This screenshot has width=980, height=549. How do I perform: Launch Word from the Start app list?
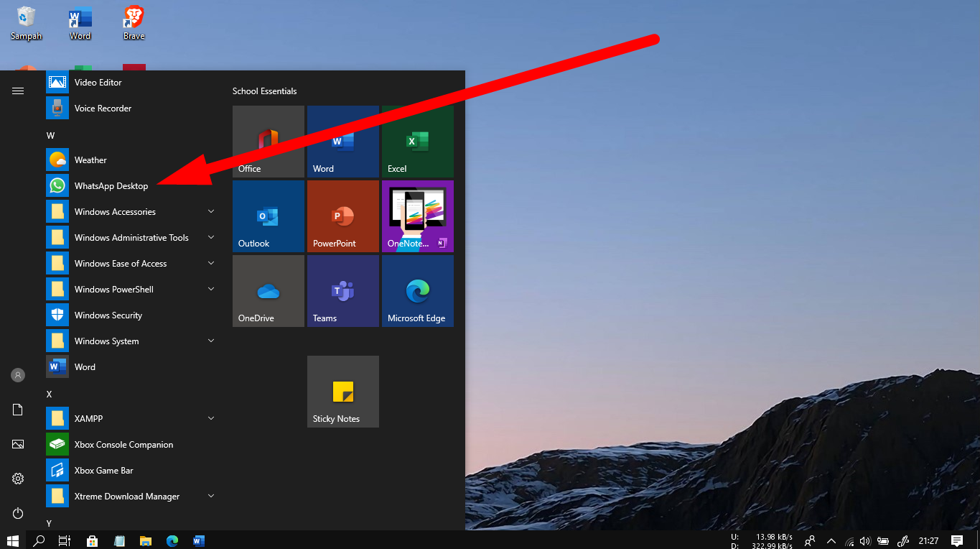click(x=129, y=367)
